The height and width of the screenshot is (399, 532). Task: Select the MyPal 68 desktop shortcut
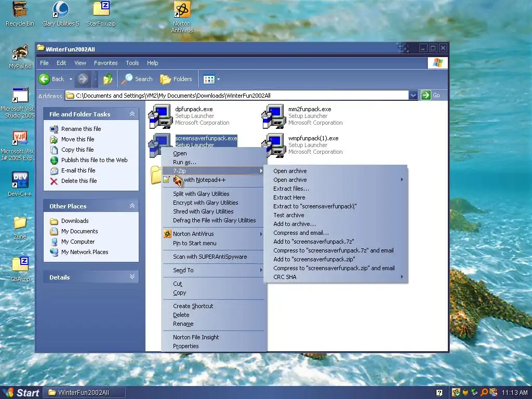[20, 57]
